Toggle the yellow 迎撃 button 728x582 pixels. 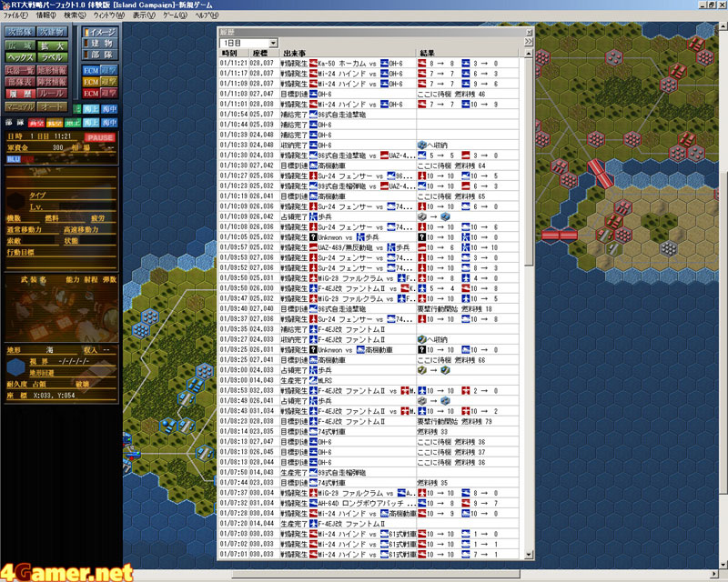coord(108,82)
